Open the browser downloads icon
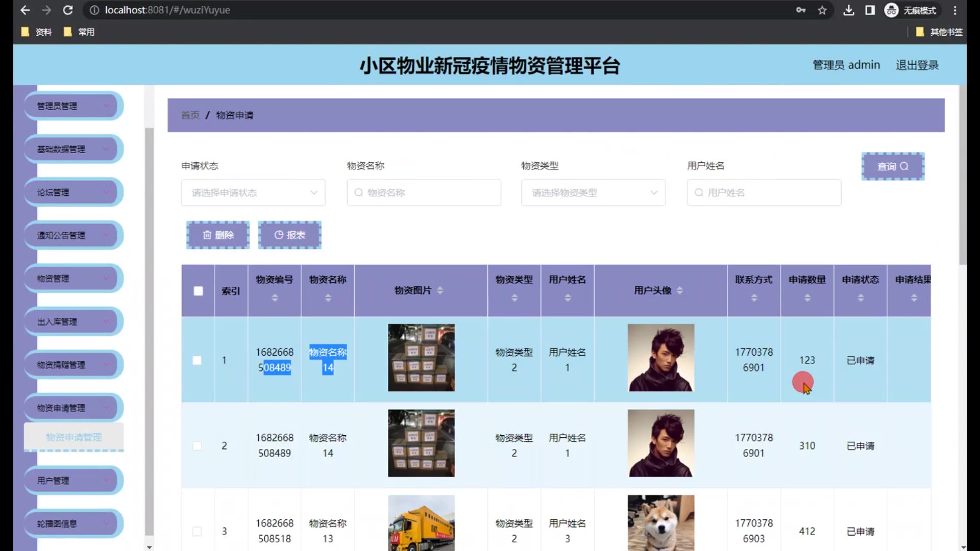The height and width of the screenshot is (551, 980). [x=848, y=10]
